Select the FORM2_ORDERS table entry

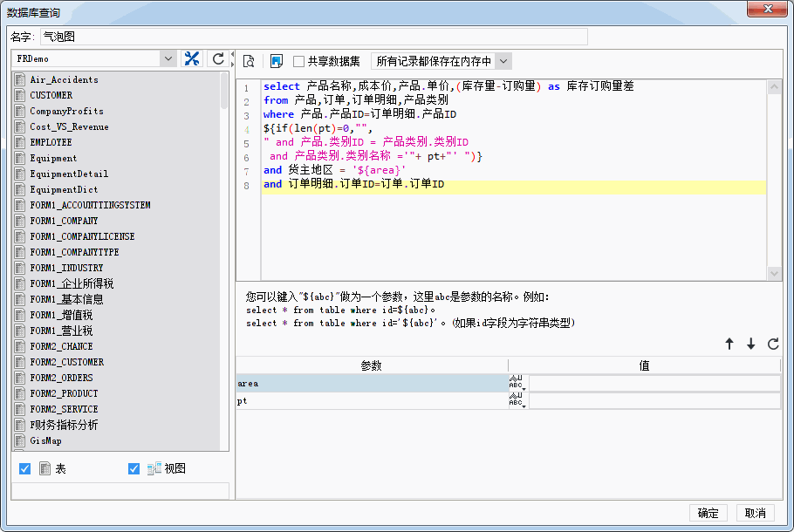[61, 378]
